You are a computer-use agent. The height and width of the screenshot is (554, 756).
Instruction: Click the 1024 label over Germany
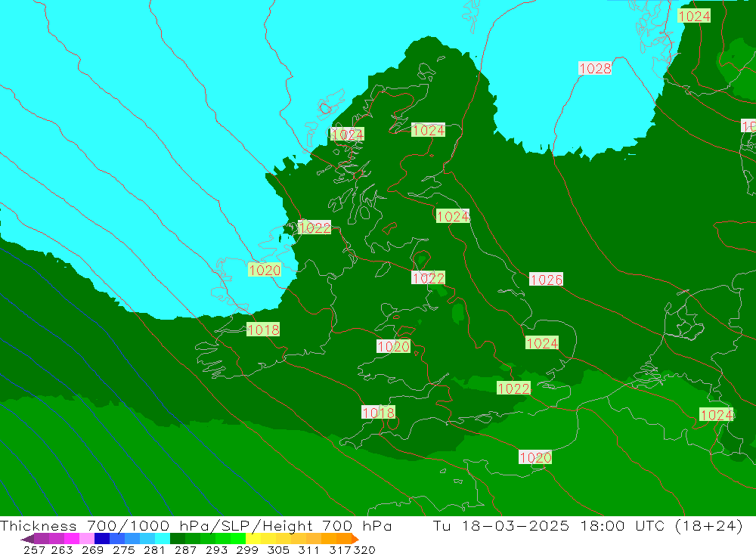717,415
